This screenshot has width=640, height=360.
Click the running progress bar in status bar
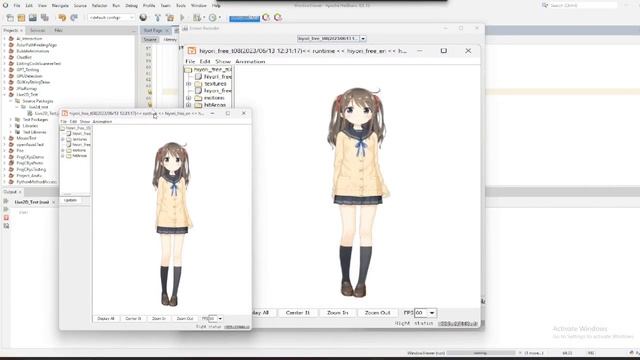(481, 353)
